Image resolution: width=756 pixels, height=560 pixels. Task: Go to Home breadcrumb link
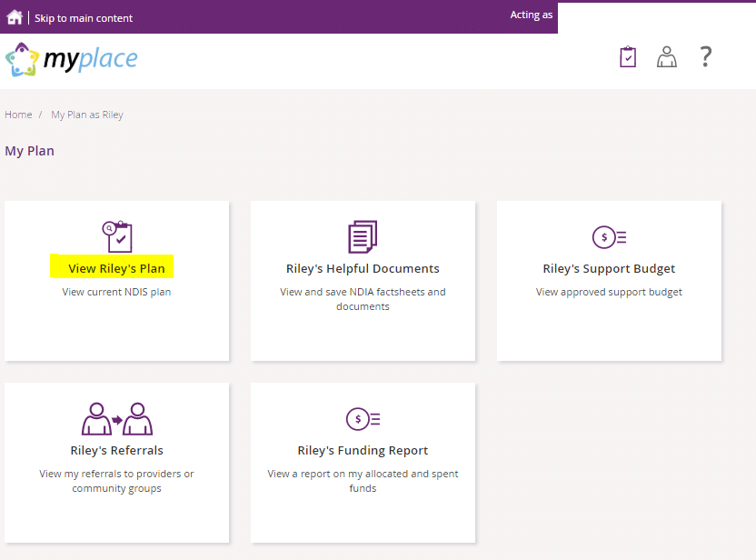tap(18, 115)
